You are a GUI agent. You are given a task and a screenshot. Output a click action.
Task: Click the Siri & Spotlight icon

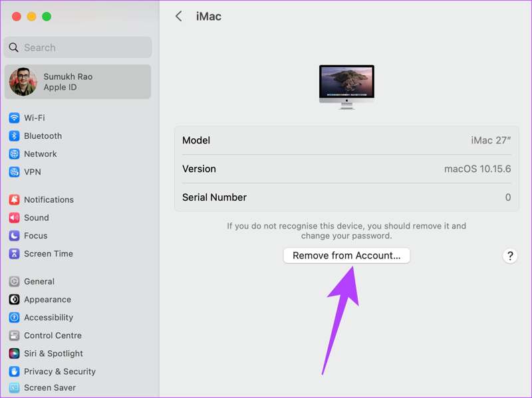pyautogui.click(x=14, y=353)
